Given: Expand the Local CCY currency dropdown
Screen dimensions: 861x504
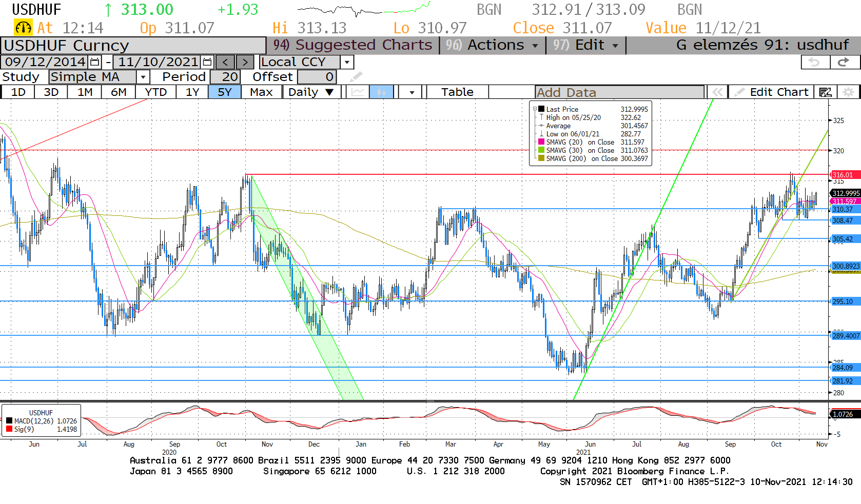Looking at the screenshot, I should [347, 62].
